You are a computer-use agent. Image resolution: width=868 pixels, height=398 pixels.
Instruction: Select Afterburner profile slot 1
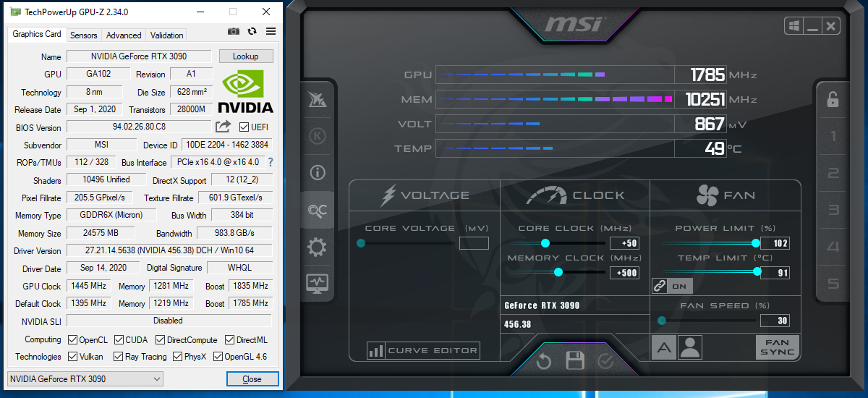coord(833,136)
